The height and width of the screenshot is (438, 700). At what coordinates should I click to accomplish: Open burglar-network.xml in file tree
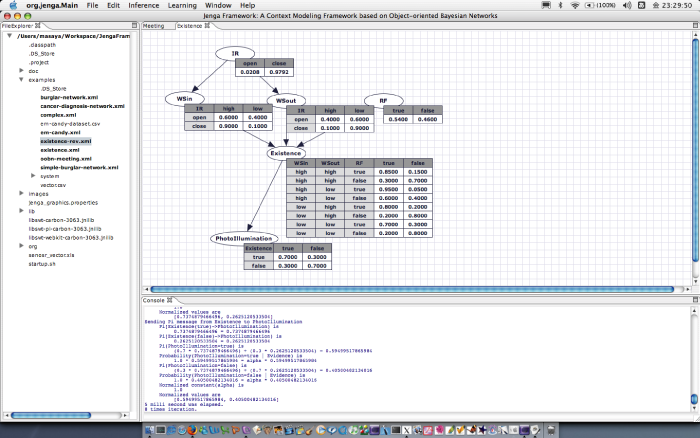pyautogui.click(x=69, y=97)
